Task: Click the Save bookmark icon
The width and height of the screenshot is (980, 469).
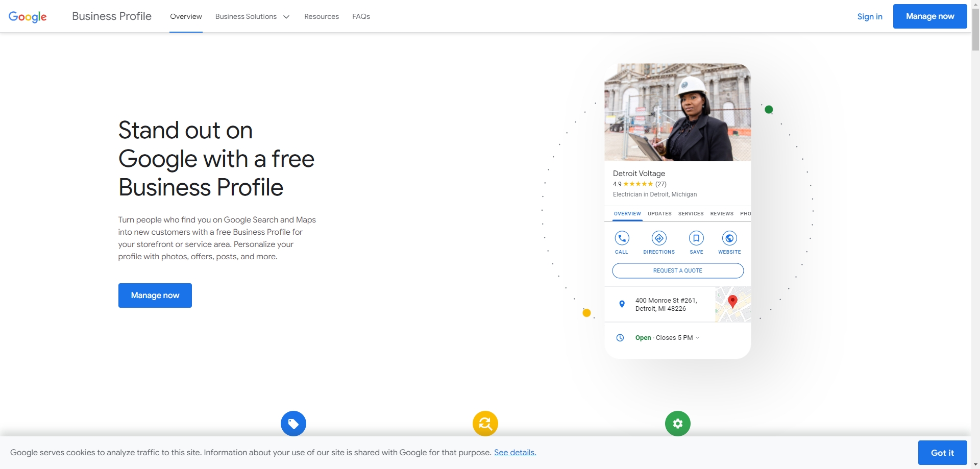Action: pos(696,238)
